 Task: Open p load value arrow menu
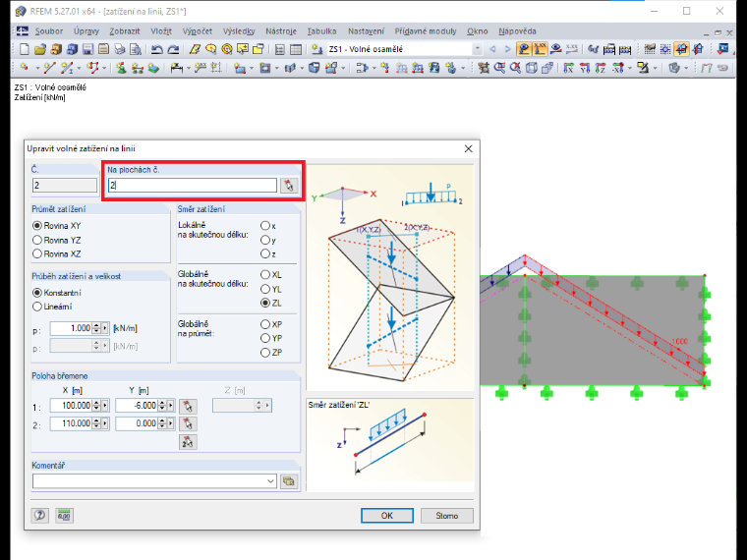(106, 328)
